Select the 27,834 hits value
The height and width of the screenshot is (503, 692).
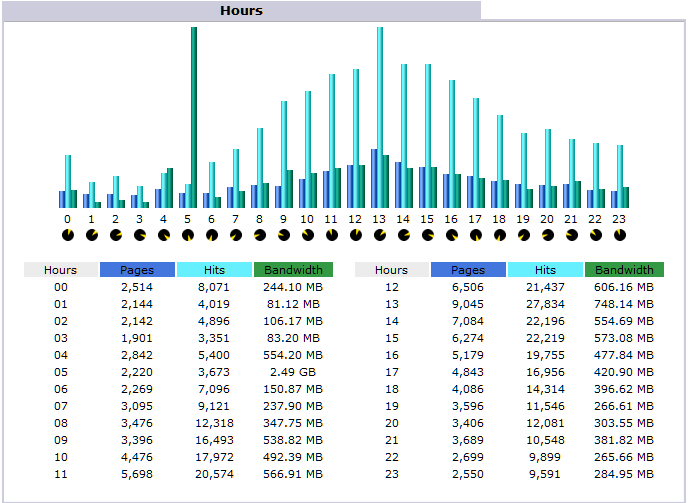pyautogui.click(x=545, y=304)
